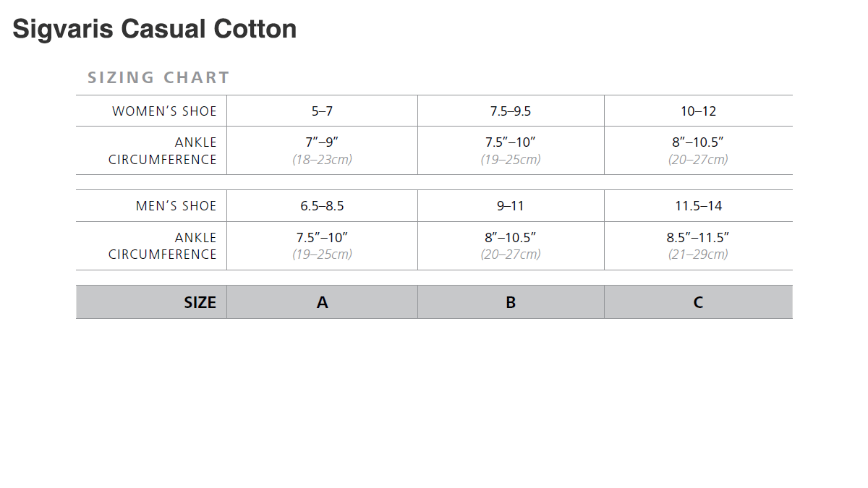Click the 'MEN'S SHOE' row label
Viewport: 868px width, 488px height.
point(176,206)
